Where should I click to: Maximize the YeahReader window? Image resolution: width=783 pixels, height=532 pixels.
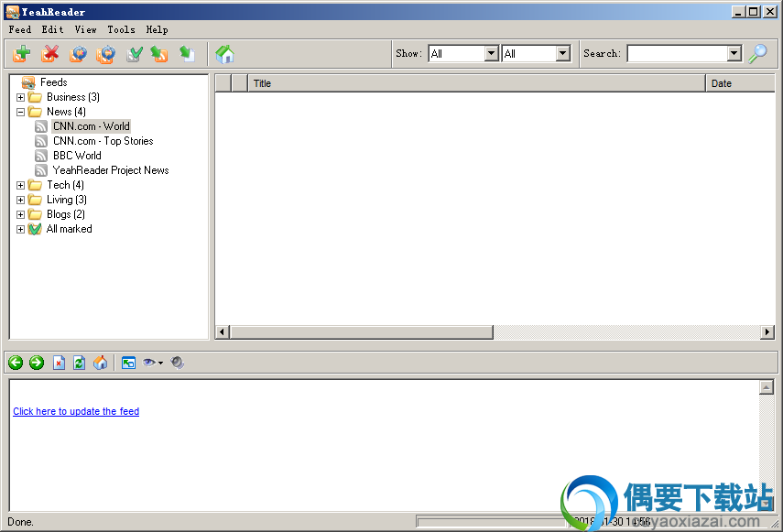point(754,11)
